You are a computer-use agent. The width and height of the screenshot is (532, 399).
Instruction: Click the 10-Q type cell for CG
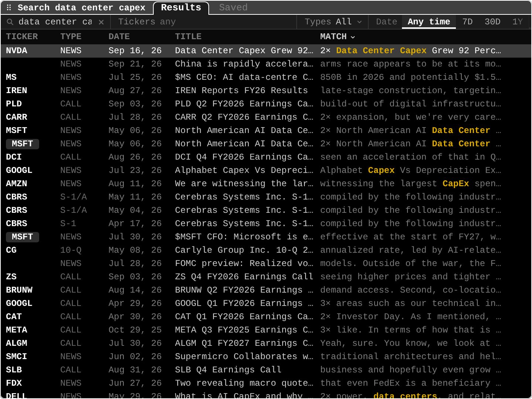coord(71,250)
